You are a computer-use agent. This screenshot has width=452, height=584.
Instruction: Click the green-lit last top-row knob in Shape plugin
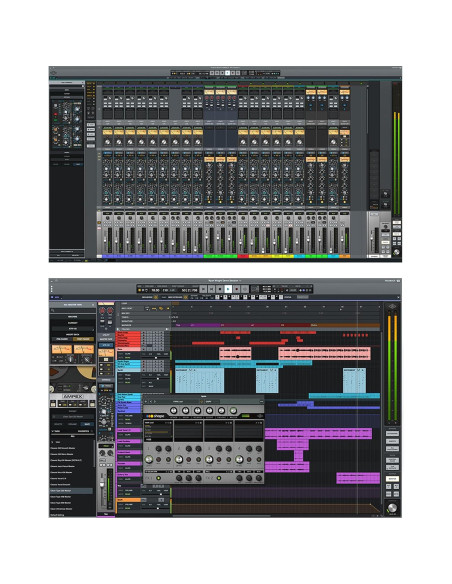[233, 410]
